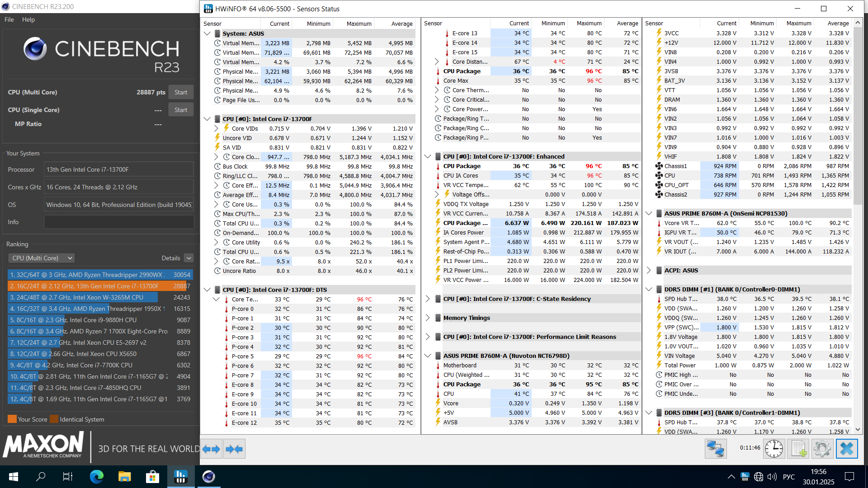Click the Info input field
This screenshot has height=488, width=868.
[119, 222]
